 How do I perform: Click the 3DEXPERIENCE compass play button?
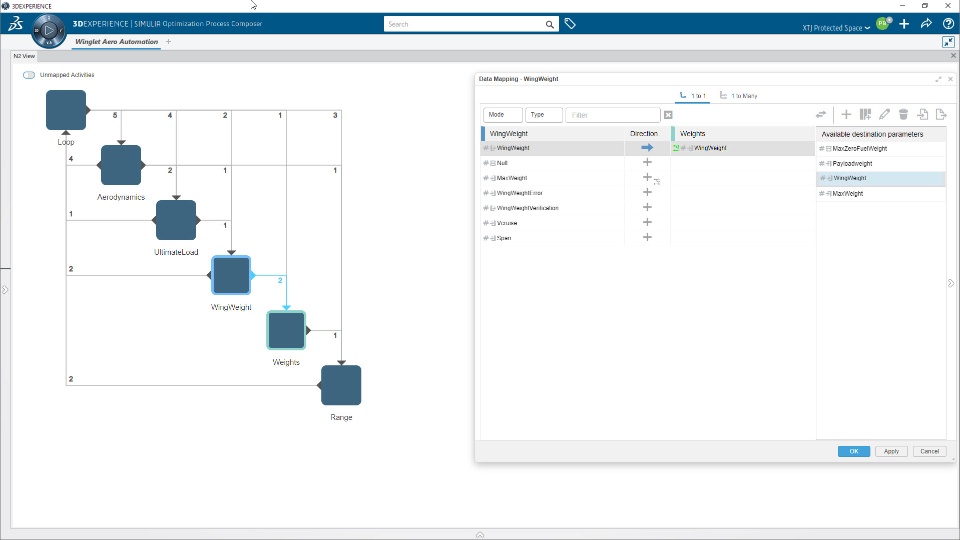(x=49, y=30)
